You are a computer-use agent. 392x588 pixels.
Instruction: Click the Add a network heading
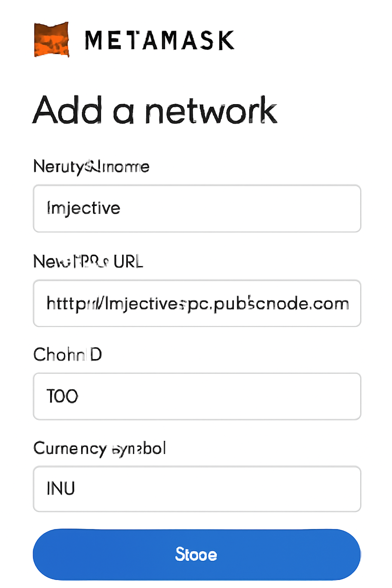click(x=155, y=110)
